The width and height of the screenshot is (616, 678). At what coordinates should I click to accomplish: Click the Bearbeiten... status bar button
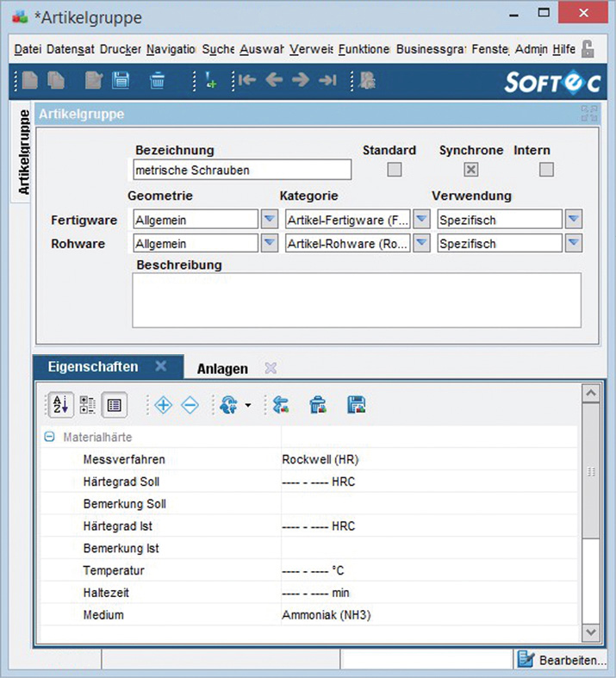tap(562, 660)
